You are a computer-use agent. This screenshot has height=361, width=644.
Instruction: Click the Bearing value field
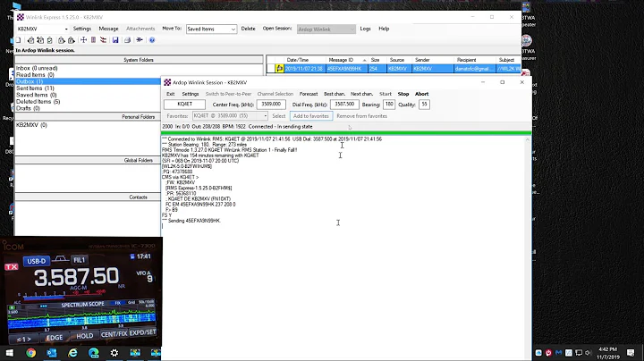coord(389,105)
